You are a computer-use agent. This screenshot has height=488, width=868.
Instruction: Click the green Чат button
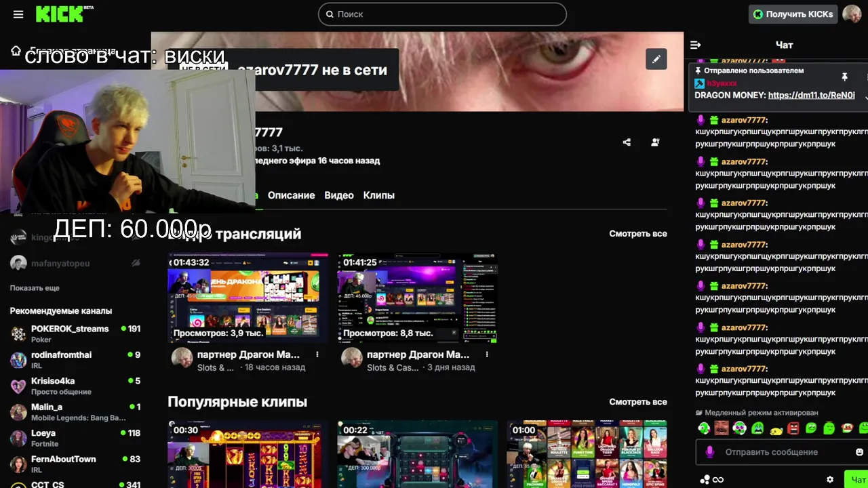tap(855, 479)
